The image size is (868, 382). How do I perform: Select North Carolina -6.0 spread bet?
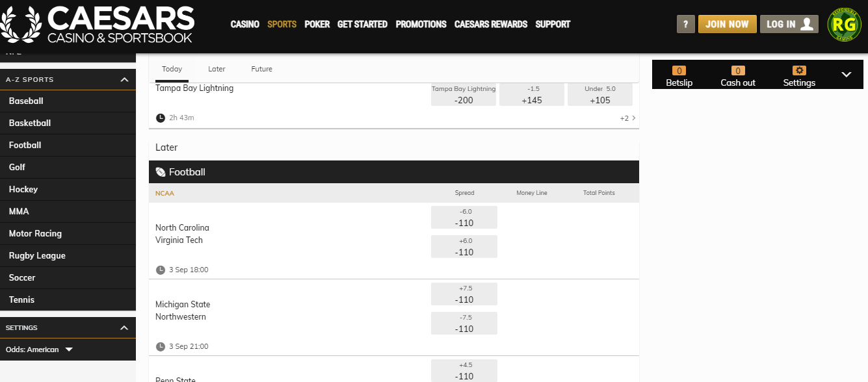pyautogui.click(x=464, y=218)
